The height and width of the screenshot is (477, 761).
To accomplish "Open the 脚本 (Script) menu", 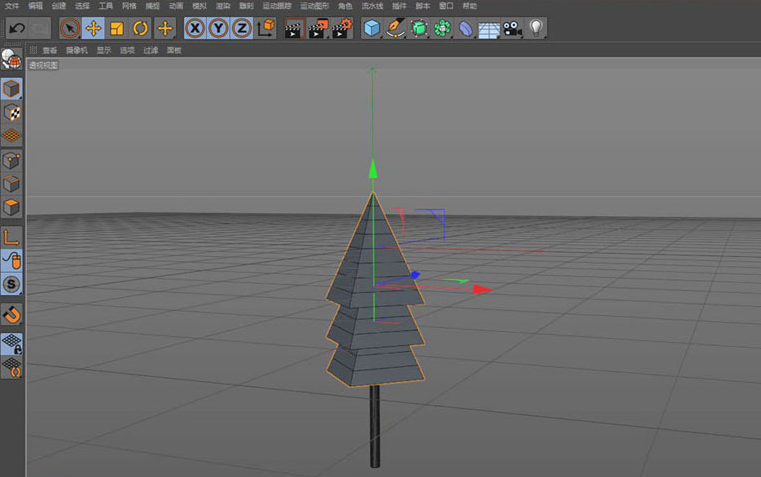I will 423,6.
